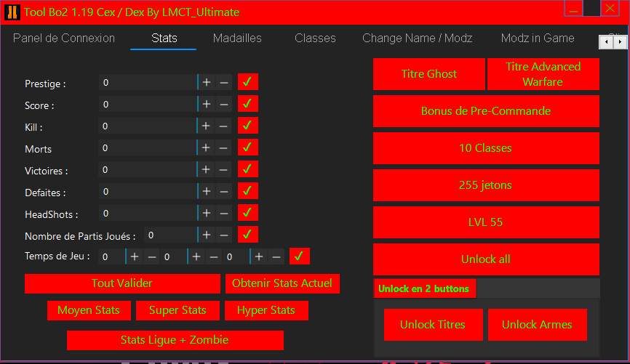630x364 pixels.
Task: Apply Hyper Stats preset
Action: point(266,310)
